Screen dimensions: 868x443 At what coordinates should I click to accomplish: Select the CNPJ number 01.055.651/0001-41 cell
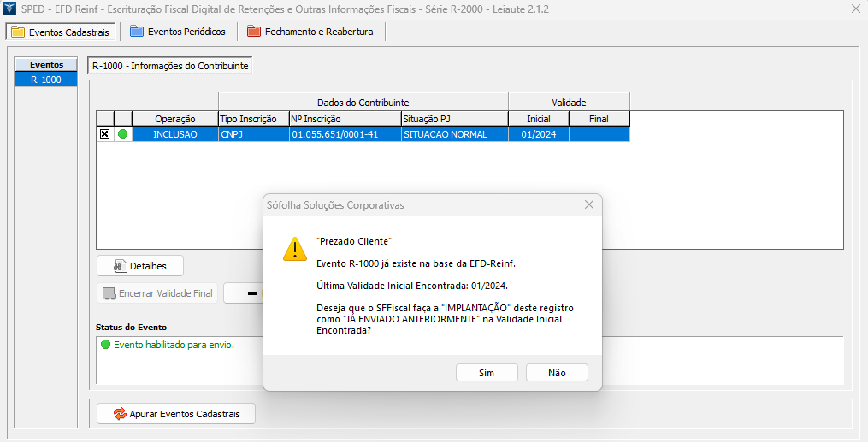tap(345, 134)
